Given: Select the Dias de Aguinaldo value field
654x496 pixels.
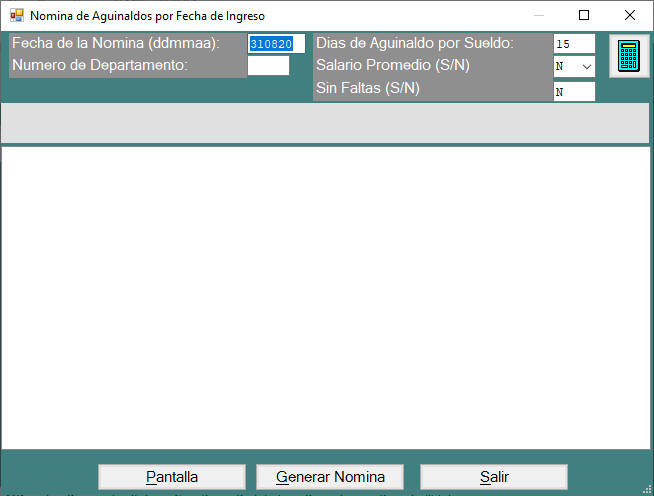Looking at the screenshot, I should point(573,44).
